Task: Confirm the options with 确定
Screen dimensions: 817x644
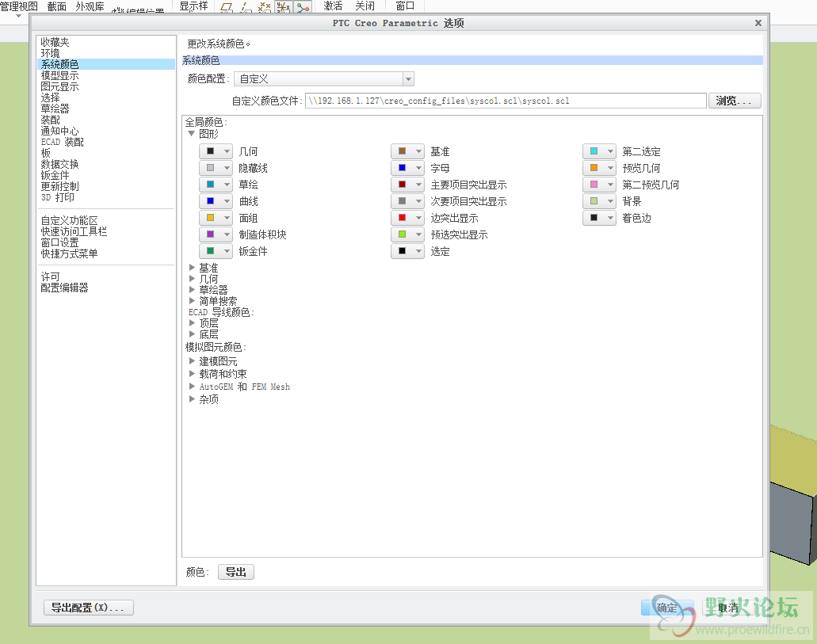Action: coord(667,608)
